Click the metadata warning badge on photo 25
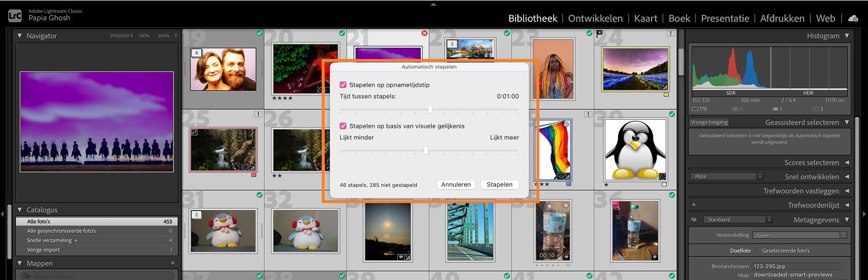This screenshot has width=868, height=280. [259, 115]
